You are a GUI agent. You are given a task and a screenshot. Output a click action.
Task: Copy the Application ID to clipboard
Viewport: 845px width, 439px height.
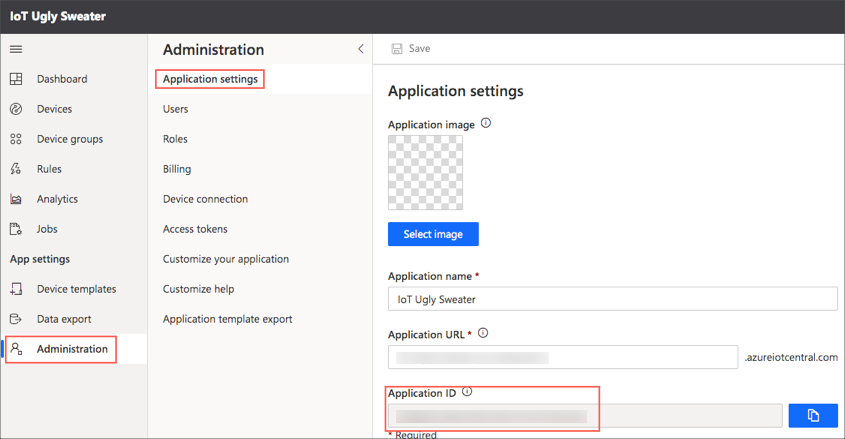(813, 415)
